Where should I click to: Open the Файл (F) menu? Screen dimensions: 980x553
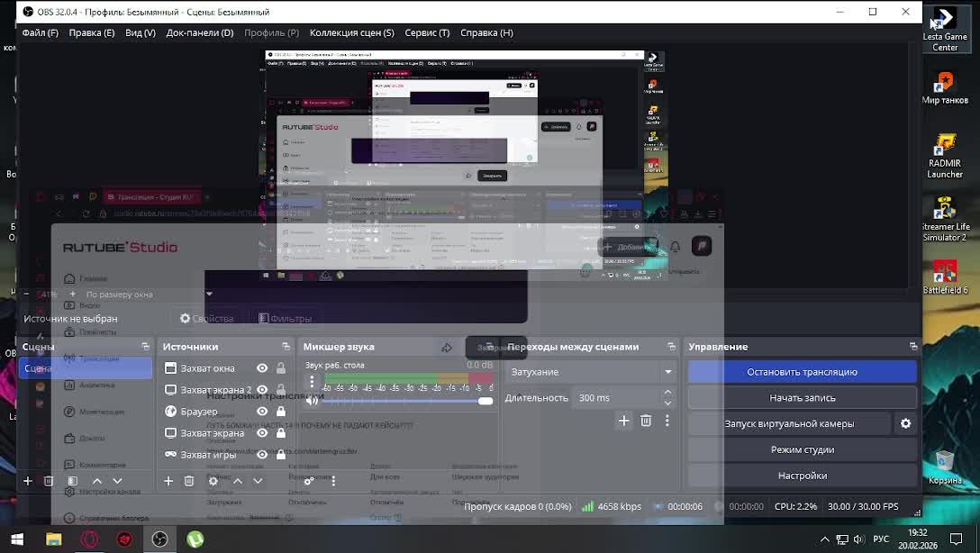[40, 32]
